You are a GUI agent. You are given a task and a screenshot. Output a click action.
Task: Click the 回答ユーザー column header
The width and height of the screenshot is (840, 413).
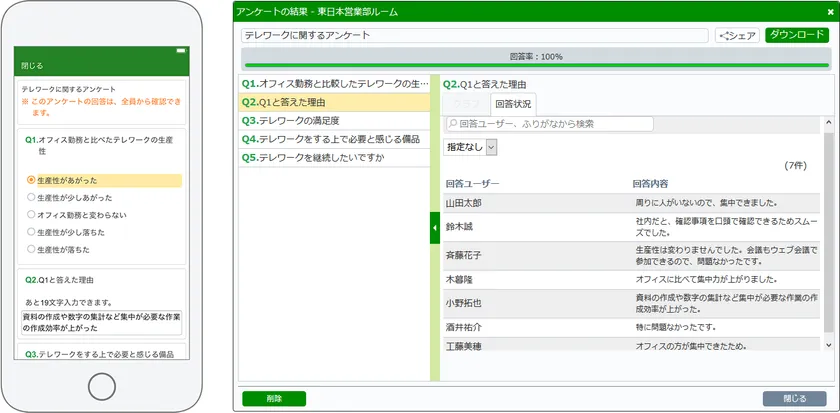coord(472,184)
